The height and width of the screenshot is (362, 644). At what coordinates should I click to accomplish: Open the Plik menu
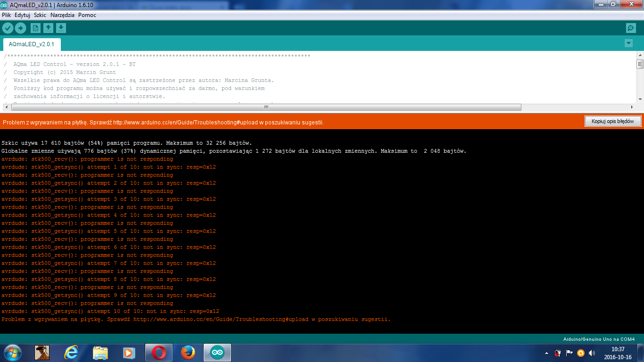point(7,15)
